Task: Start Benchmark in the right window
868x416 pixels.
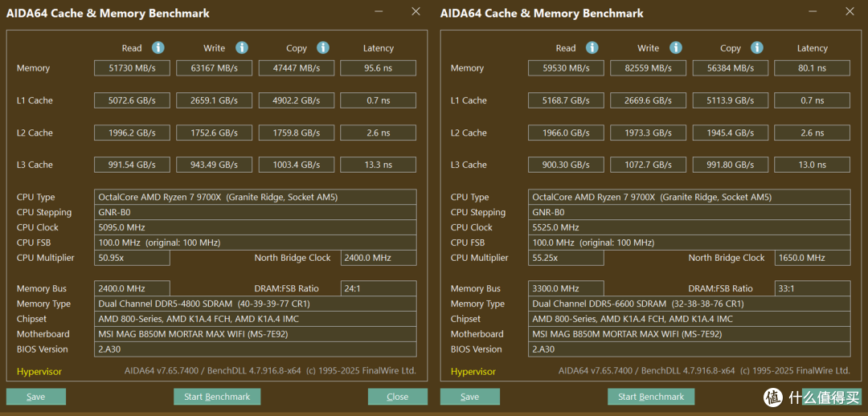Action: (x=651, y=397)
